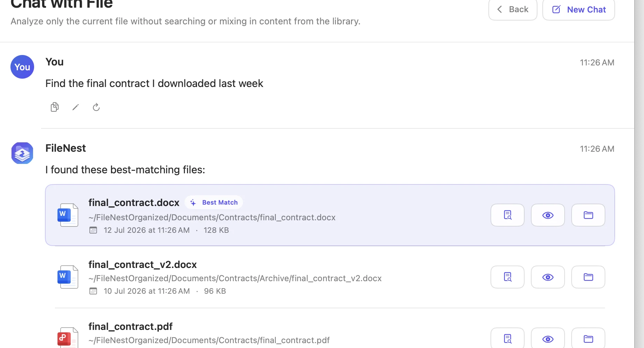This screenshot has height=348, width=644.
Task: Click the 128 KB file size
Action: coord(216,230)
